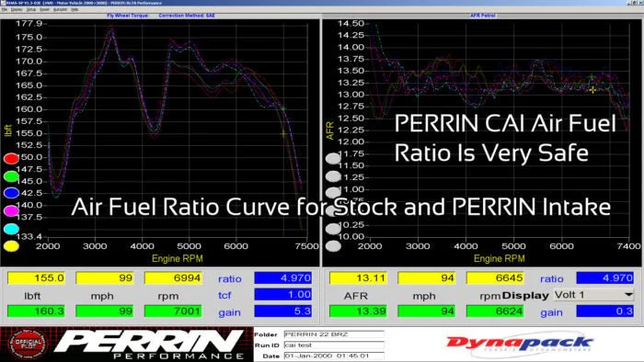Toggle the bottom grey circle on AFR graph
Viewport: 644px width, 362px height.
click(333, 246)
